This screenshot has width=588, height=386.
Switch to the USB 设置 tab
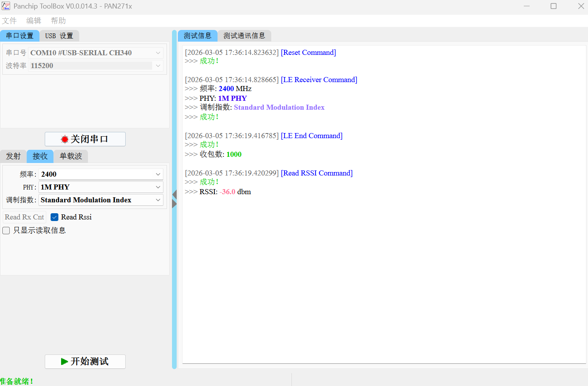[59, 36]
